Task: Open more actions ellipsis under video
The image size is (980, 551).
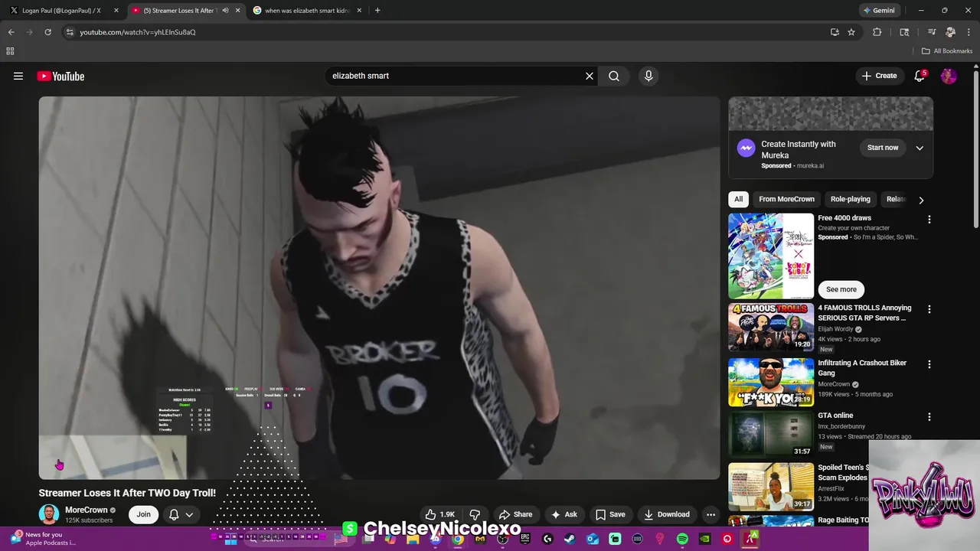Action: coord(710,514)
